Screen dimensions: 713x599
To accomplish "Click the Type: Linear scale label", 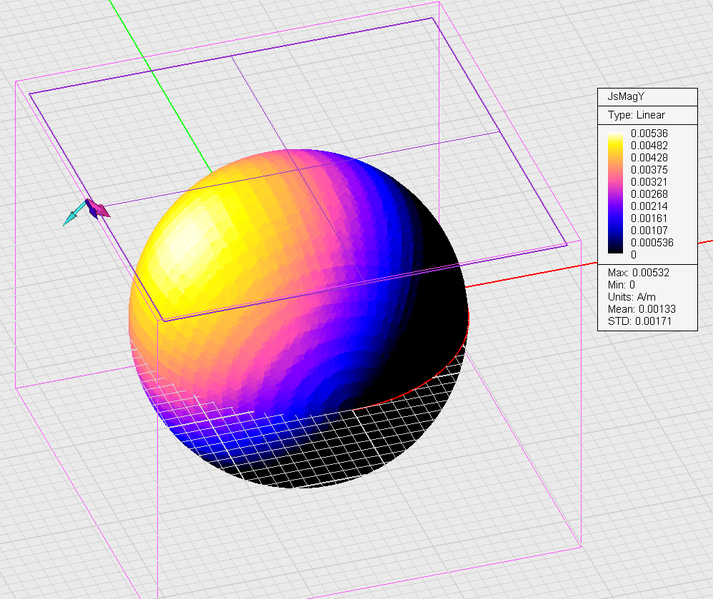I will click(636, 115).
